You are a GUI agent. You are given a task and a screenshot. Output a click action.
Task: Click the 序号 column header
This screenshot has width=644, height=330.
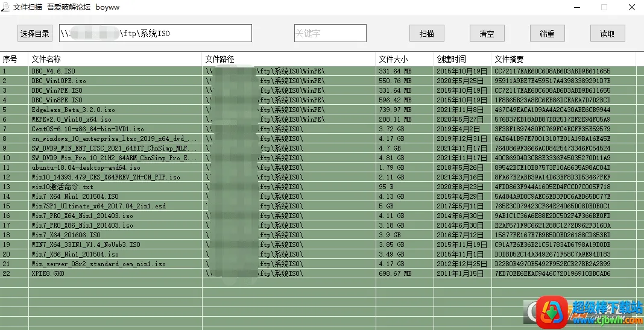point(14,59)
